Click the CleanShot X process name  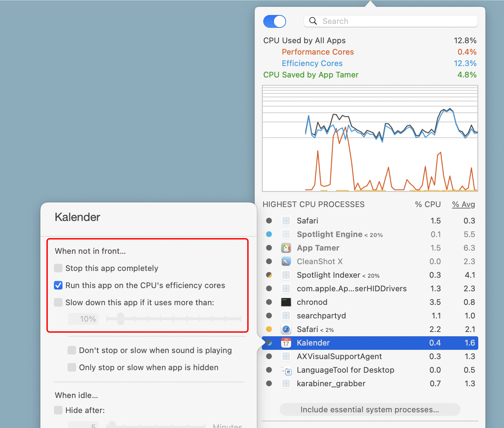(x=320, y=261)
